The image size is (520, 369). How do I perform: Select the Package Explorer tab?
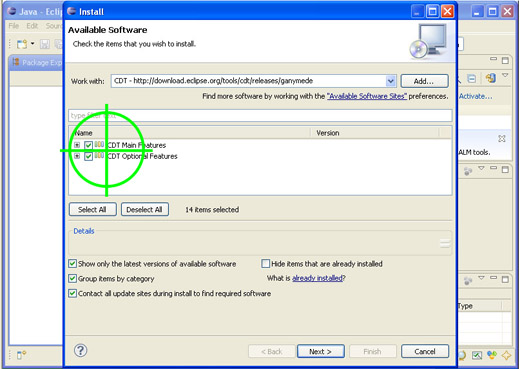(x=37, y=62)
